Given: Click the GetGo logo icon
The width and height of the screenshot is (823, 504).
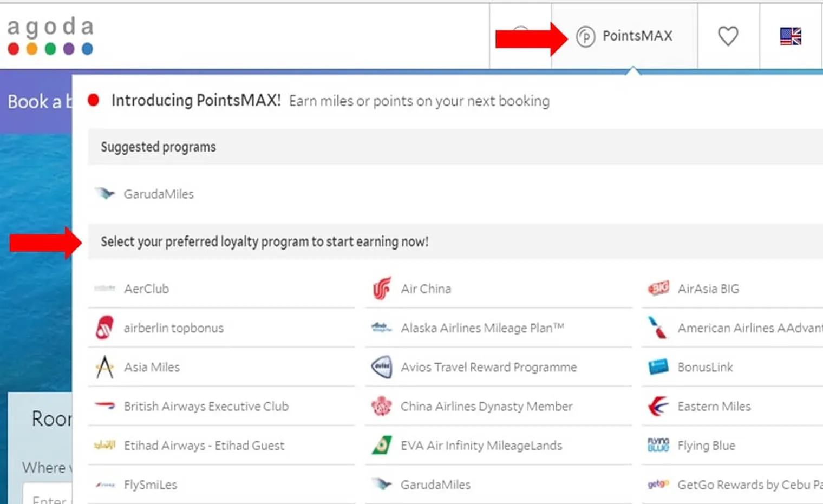Looking at the screenshot, I should (x=658, y=484).
